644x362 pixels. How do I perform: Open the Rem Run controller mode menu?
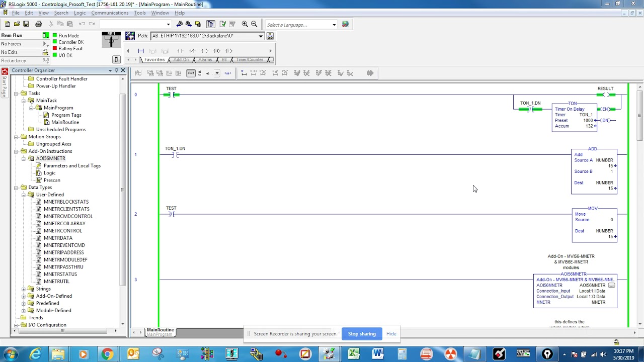(x=45, y=36)
